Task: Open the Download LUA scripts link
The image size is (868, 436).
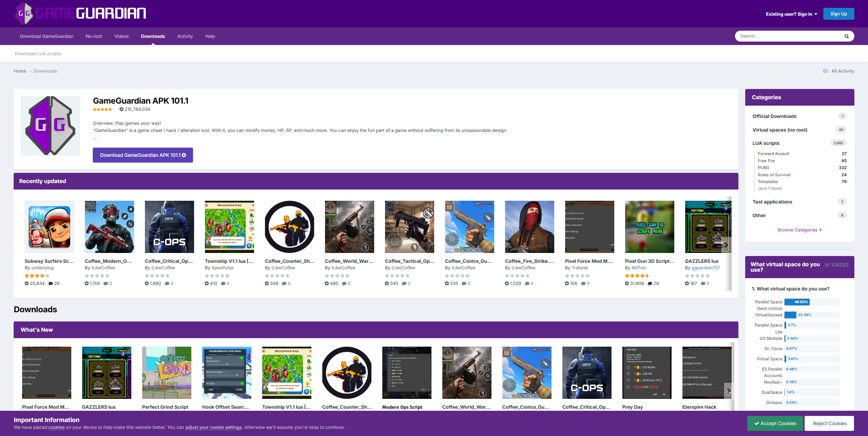Action: [x=38, y=54]
